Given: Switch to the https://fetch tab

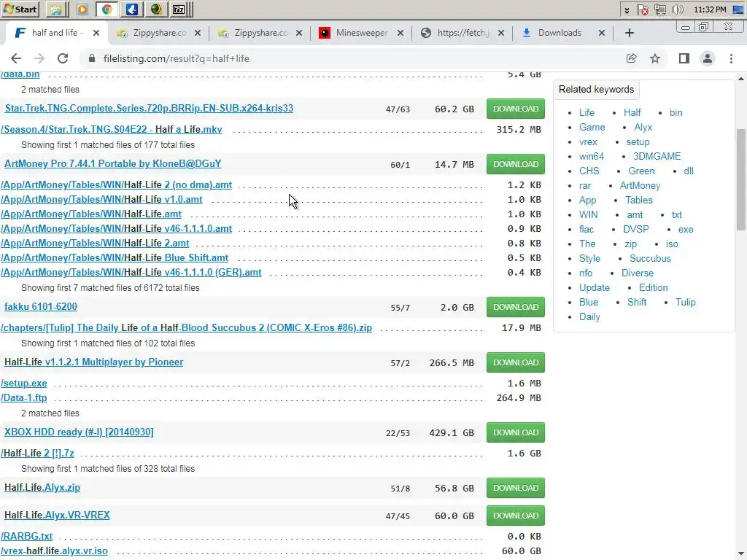Looking at the screenshot, I should (463, 33).
